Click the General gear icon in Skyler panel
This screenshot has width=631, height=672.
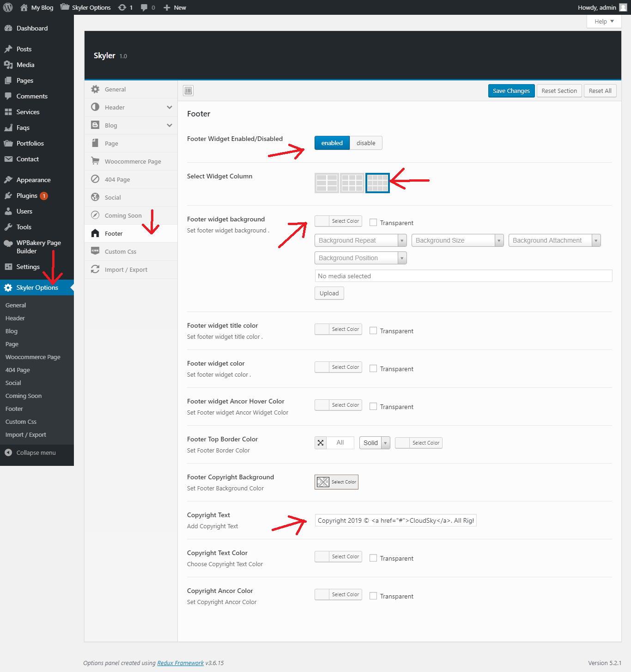click(95, 89)
